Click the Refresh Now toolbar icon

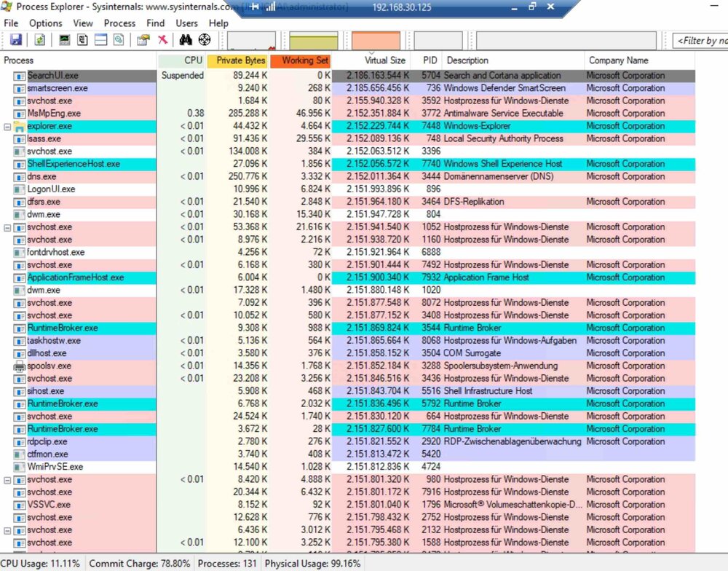tap(39, 40)
